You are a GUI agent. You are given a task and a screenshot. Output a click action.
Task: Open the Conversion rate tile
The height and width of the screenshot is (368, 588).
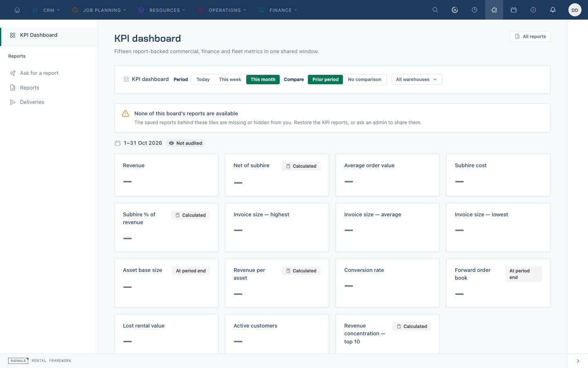pos(388,283)
